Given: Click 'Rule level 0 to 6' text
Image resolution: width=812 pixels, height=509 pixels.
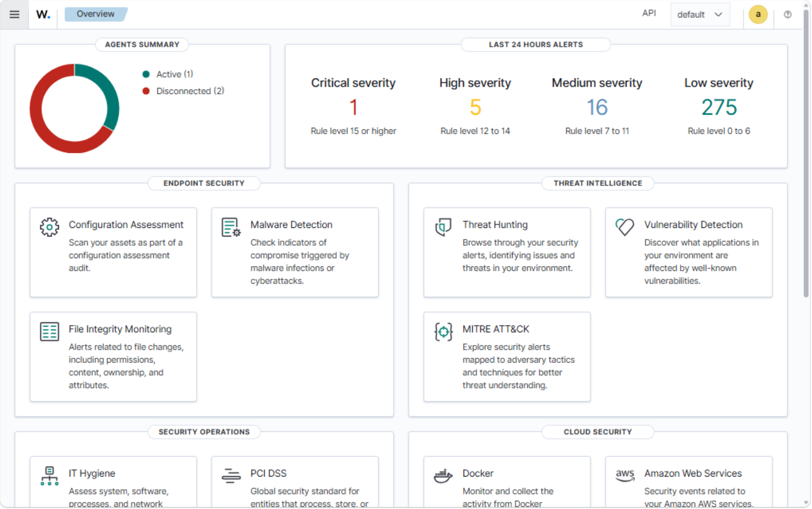Looking at the screenshot, I should 719,131.
